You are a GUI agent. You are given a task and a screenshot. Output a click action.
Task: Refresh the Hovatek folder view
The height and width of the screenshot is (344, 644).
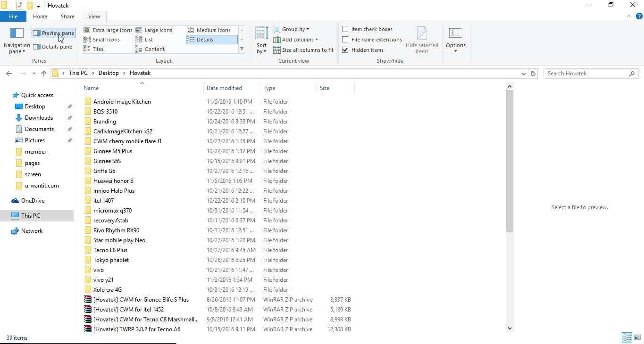(533, 73)
